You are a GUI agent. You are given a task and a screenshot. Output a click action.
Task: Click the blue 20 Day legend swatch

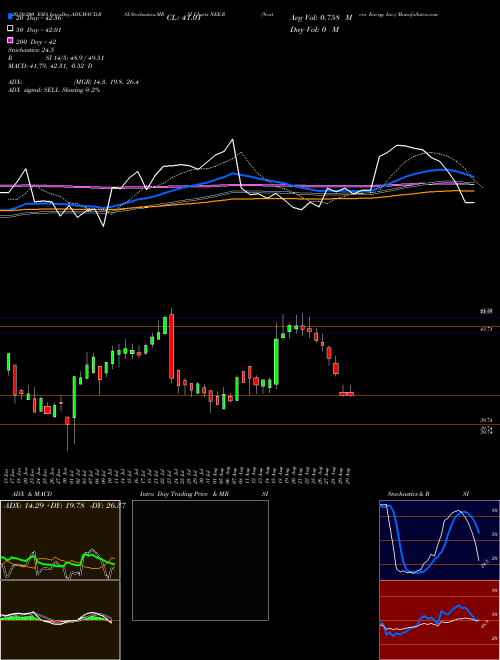10,17
